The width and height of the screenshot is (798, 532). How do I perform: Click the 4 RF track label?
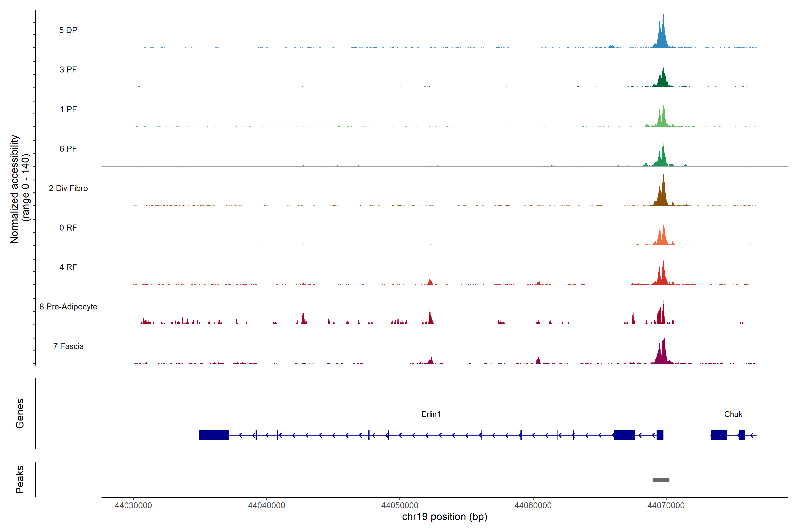pos(68,267)
